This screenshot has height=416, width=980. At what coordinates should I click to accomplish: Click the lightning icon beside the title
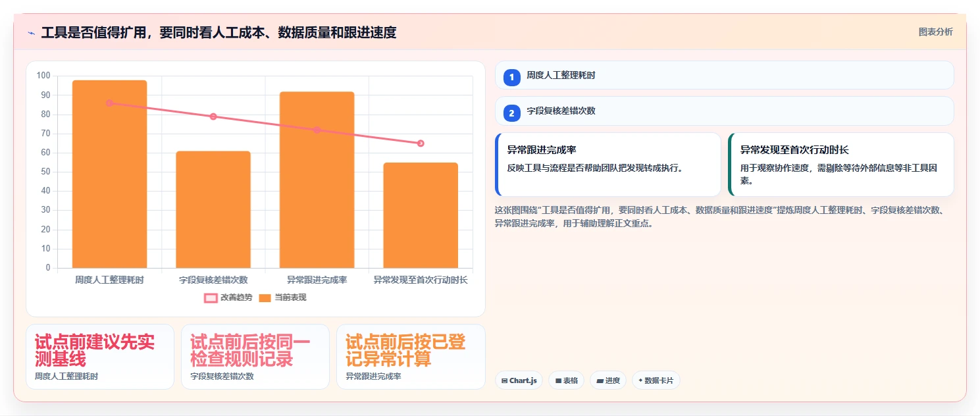(31, 32)
